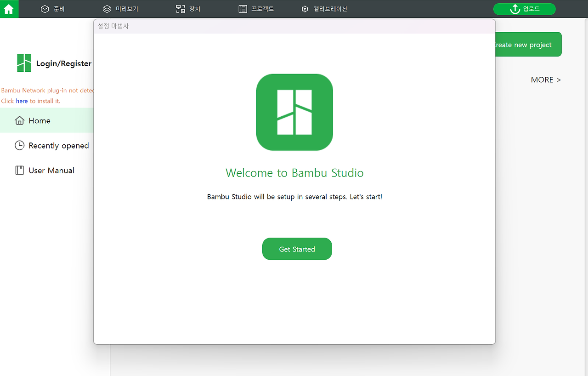This screenshot has height=376, width=588.
Task: Select Home in the sidebar
Action: tap(46, 120)
